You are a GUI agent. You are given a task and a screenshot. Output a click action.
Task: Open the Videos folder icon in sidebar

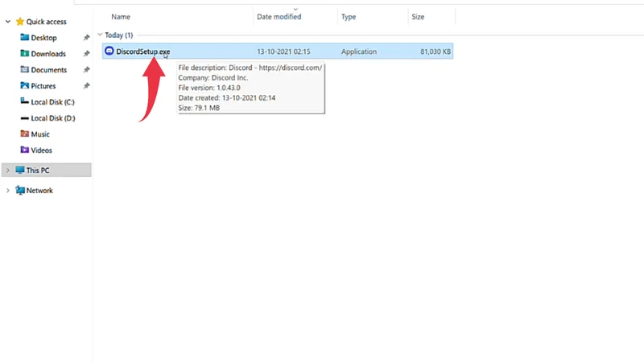click(25, 150)
